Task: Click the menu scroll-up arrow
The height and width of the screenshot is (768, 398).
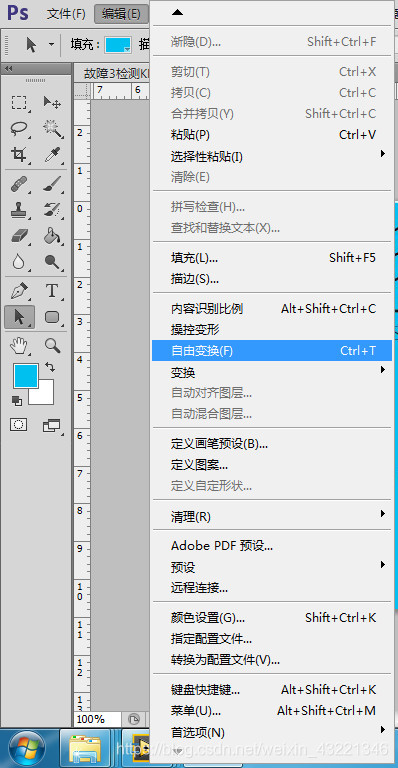Action: point(177,13)
